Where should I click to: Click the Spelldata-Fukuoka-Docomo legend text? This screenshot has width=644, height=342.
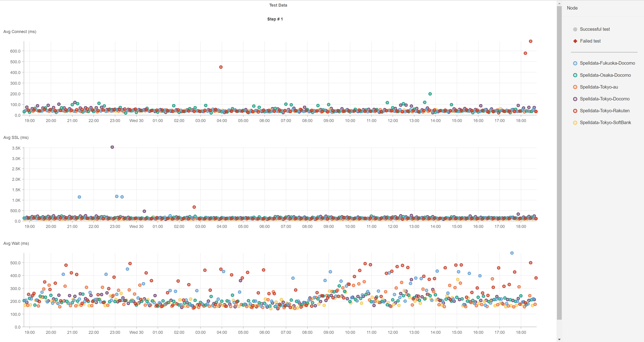(x=607, y=63)
